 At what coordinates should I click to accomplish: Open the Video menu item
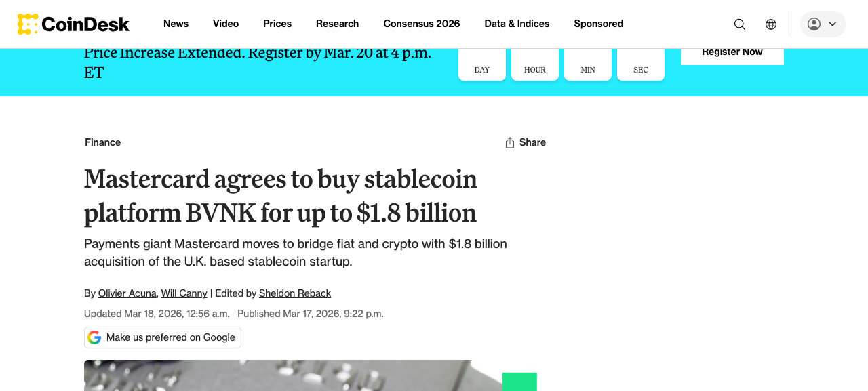[x=226, y=24]
